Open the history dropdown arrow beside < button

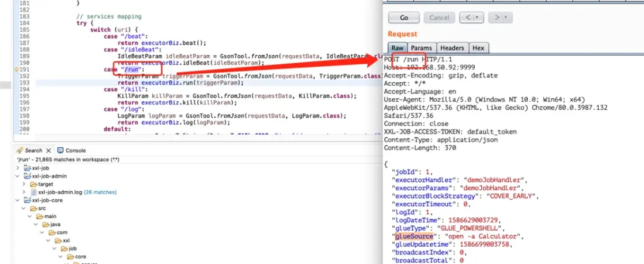pyautogui.click(x=478, y=18)
